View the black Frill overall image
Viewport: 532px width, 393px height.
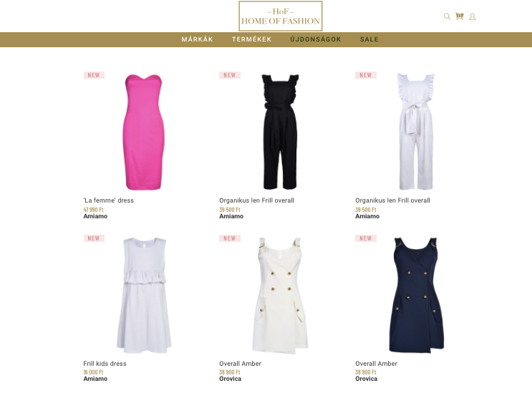coord(280,132)
